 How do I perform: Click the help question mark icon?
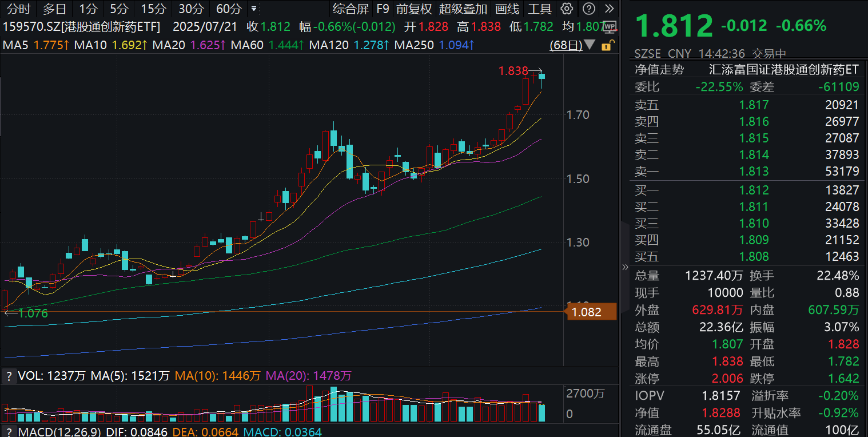pos(588,9)
